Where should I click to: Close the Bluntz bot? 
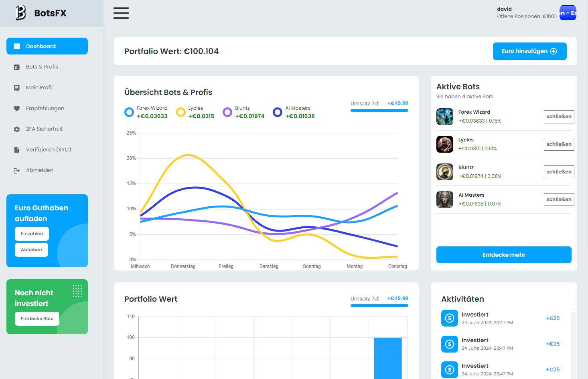pos(559,172)
